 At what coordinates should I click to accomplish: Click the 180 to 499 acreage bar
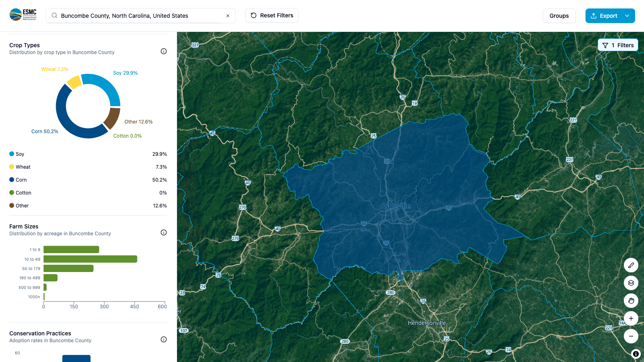point(50,278)
